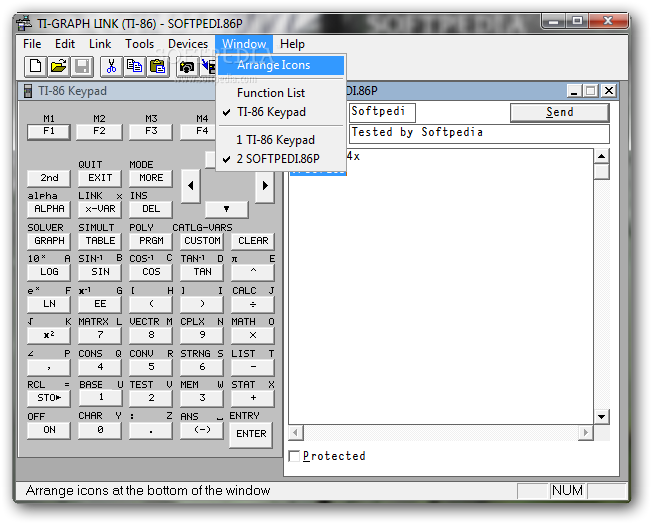Viewport: 652px width, 524px height.
Task: Click the x² keypad button
Action: click(49, 335)
